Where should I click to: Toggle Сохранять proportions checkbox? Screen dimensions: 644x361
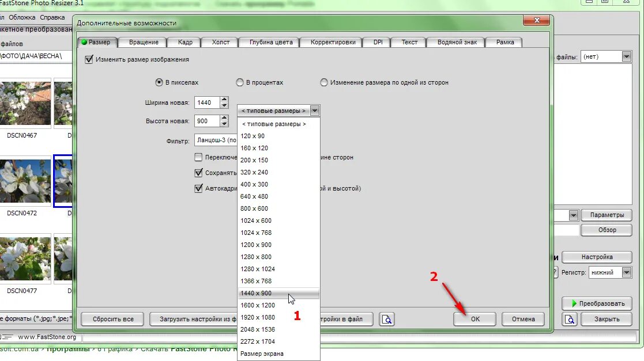pyautogui.click(x=198, y=173)
